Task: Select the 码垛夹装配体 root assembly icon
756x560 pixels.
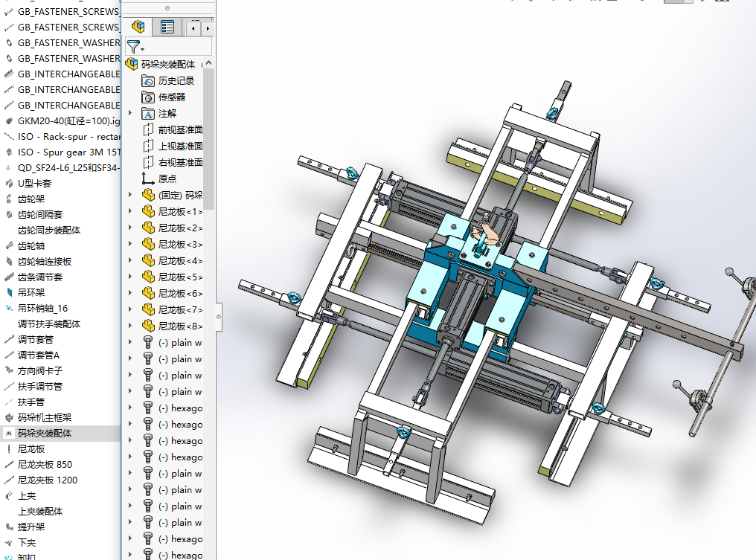Action: [x=132, y=64]
